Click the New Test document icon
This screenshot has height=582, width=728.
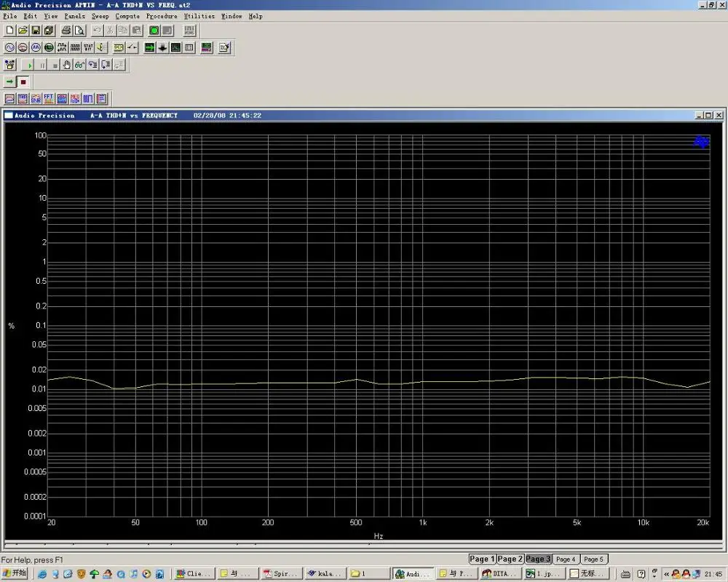click(x=9, y=31)
